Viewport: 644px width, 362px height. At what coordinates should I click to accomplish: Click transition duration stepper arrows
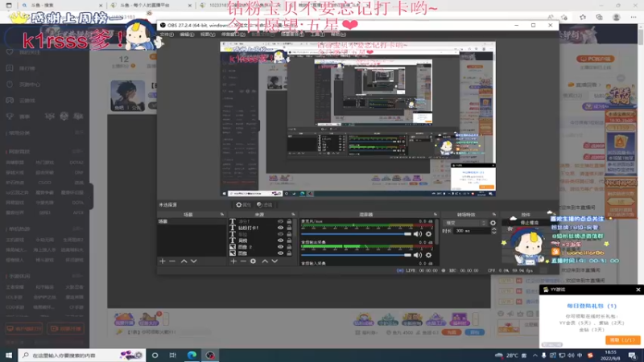point(493,231)
